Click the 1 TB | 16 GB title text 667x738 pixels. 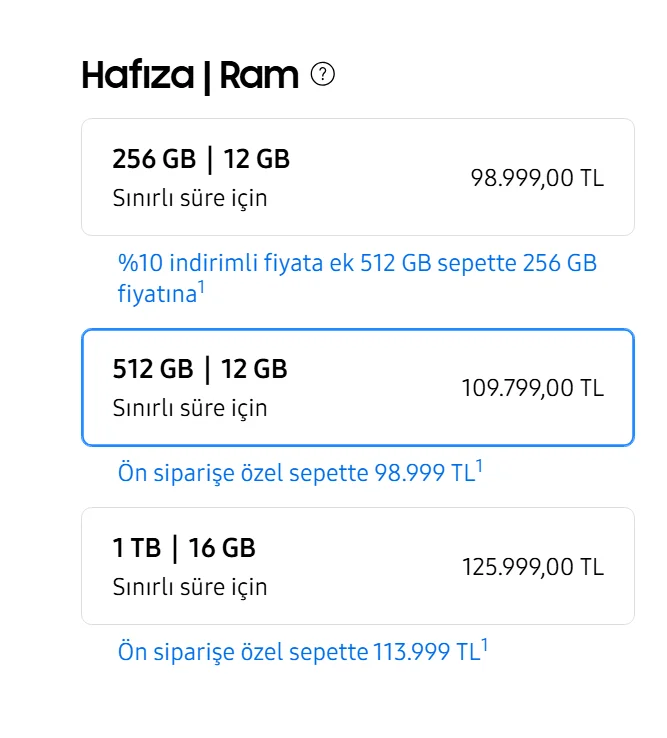pyautogui.click(x=184, y=548)
